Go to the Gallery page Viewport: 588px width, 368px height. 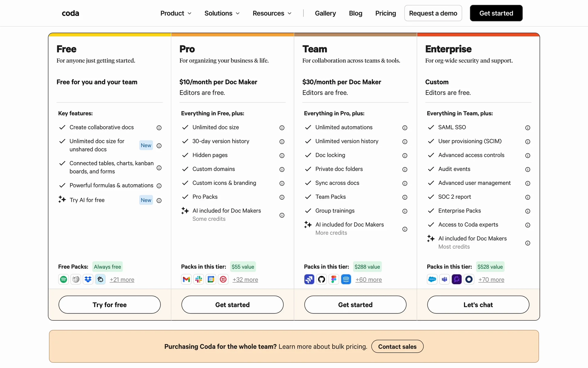coord(325,13)
